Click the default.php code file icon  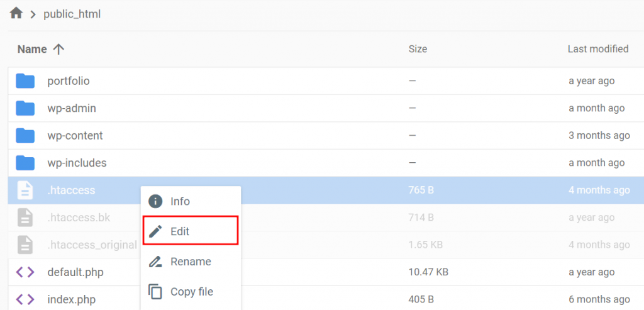[x=25, y=272]
